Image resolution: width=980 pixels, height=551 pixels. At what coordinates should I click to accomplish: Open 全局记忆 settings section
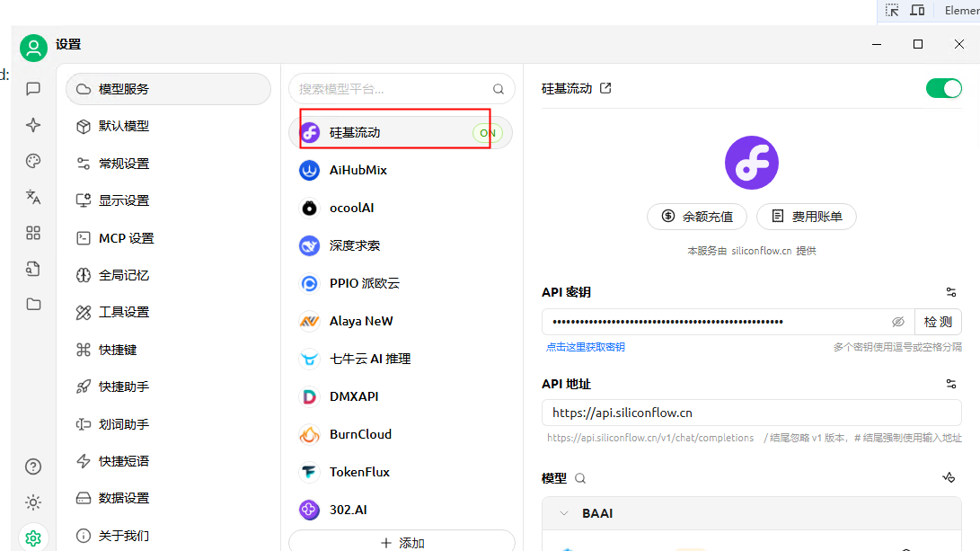pos(168,275)
